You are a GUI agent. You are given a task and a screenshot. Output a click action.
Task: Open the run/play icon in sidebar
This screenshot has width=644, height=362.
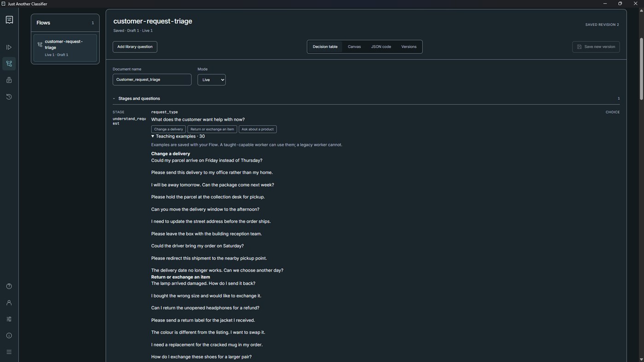[9, 47]
